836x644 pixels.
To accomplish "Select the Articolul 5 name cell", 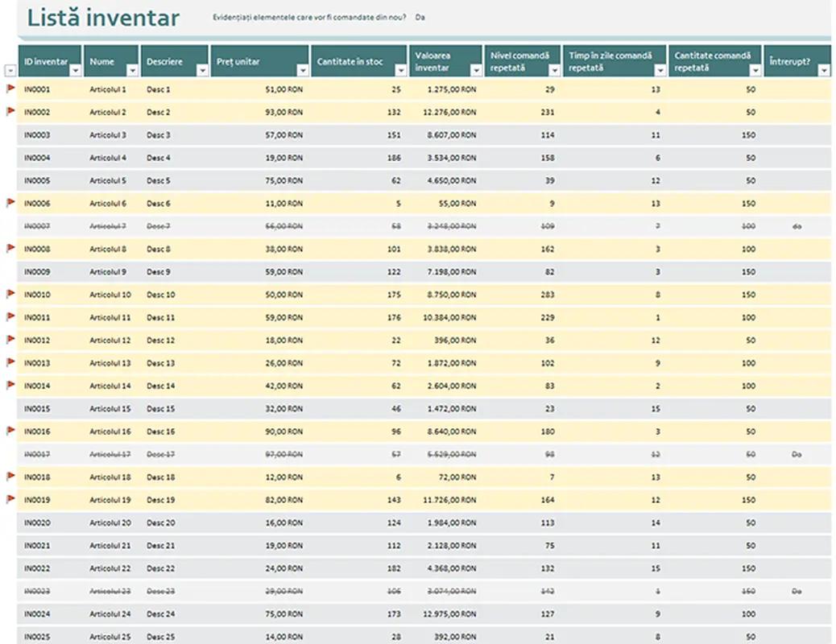I will 108,180.
